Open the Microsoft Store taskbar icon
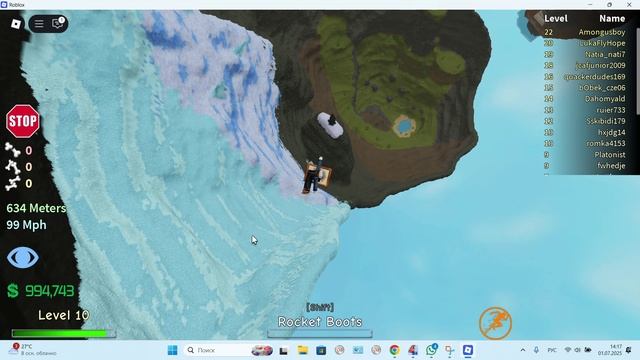This screenshot has width=640, height=360. point(321,350)
